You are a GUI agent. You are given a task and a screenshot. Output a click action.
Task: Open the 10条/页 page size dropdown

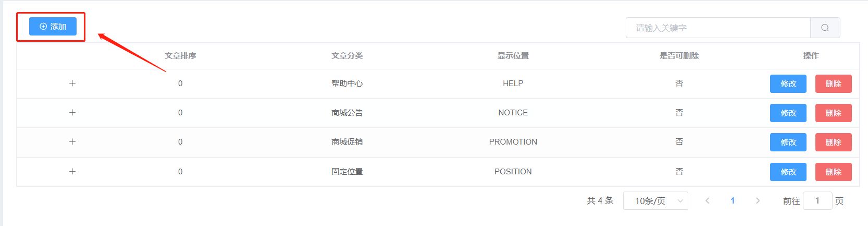coord(655,201)
